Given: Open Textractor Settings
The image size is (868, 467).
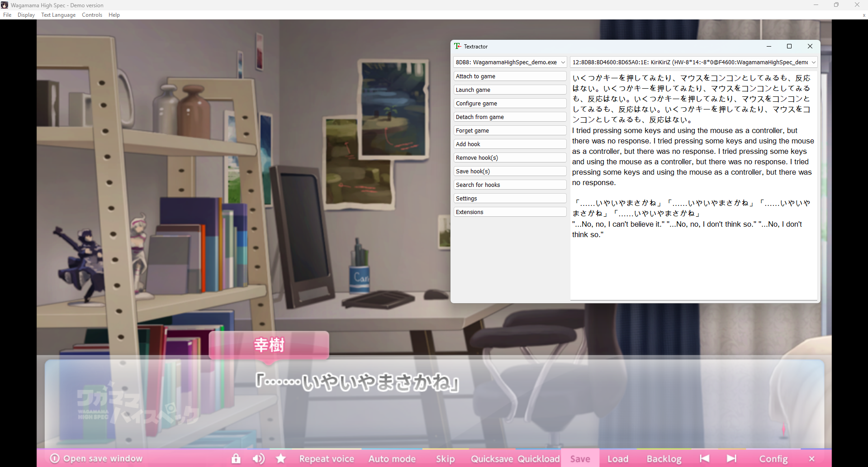Looking at the screenshot, I should click(x=510, y=198).
